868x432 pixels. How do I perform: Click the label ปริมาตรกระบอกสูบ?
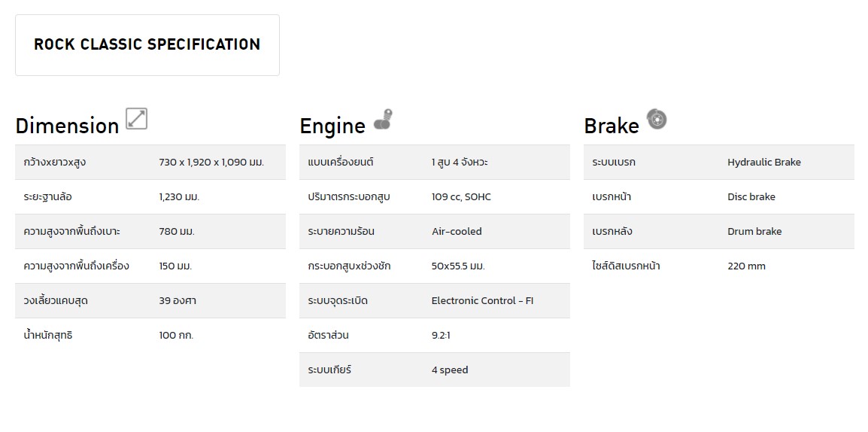pos(349,196)
